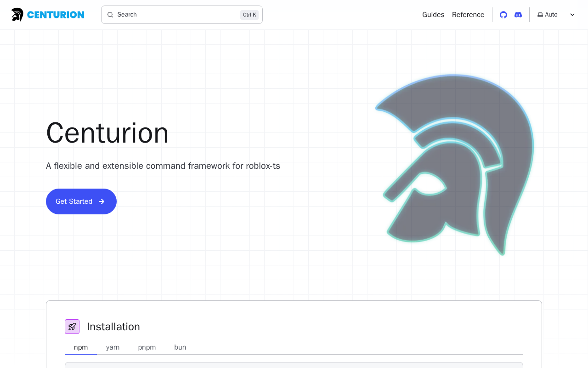Click the Centurion page heading
The image size is (588, 368).
(107, 133)
